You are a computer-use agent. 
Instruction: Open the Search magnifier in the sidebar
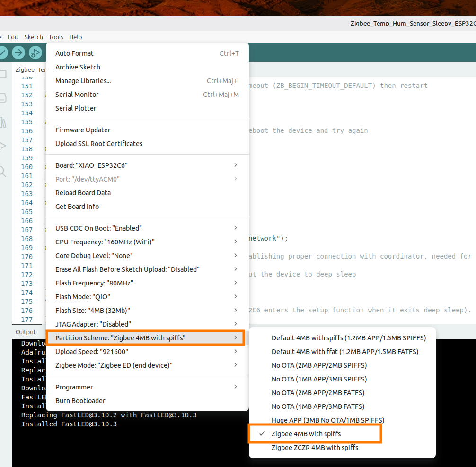point(2,171)
